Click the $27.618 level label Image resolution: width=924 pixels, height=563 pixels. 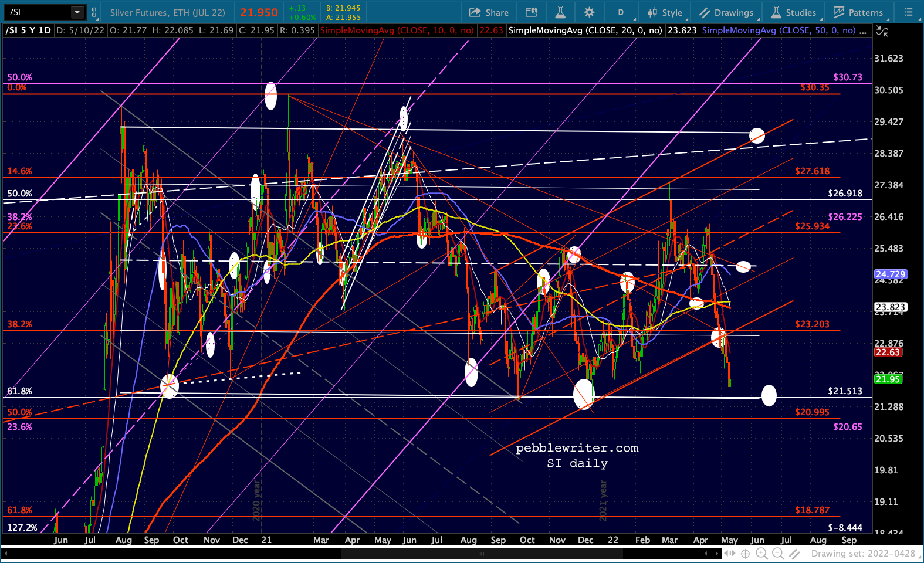point(813,171)
